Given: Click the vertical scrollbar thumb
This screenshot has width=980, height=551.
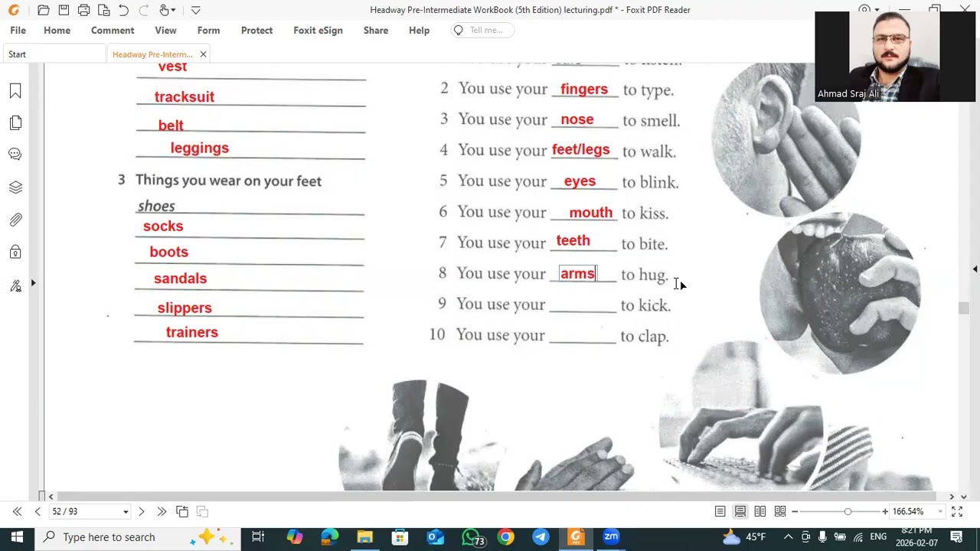Looking at the screenshot, I should (964, 308).
